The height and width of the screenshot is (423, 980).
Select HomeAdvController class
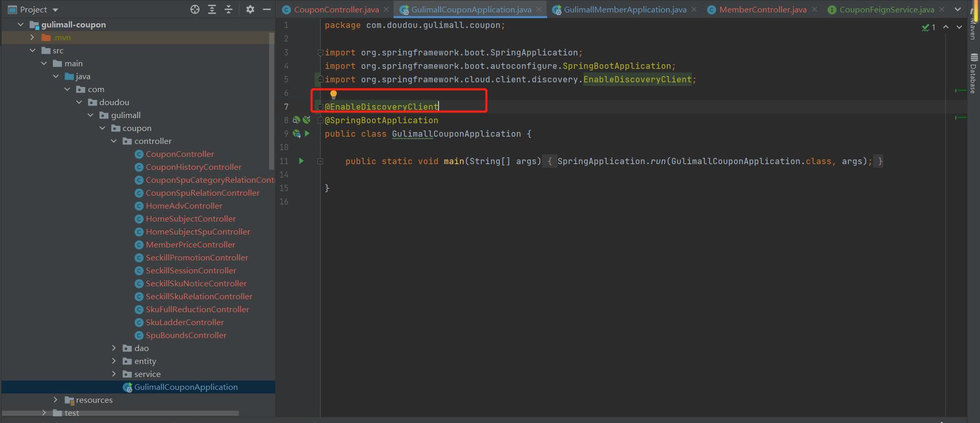pyautogui.click(x=184, y=206)
